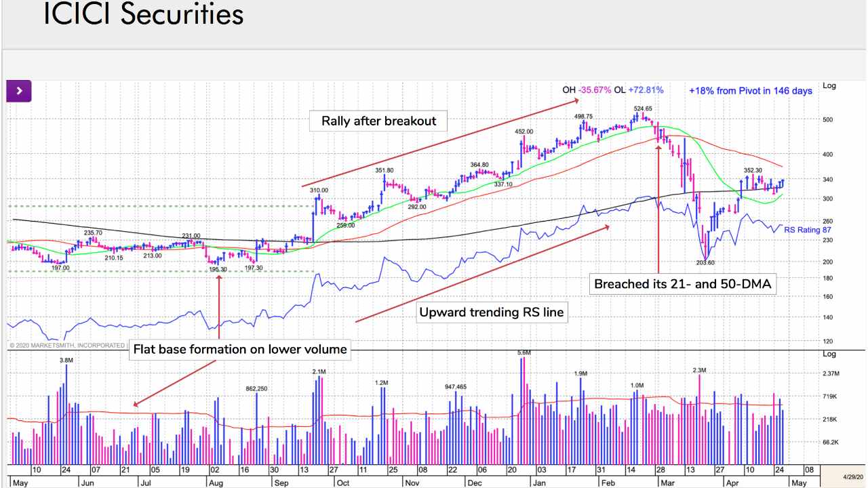This screenshot has width=868, height=488.
Task: Expand the purple side panel arrow
Action: pos(19,91)
